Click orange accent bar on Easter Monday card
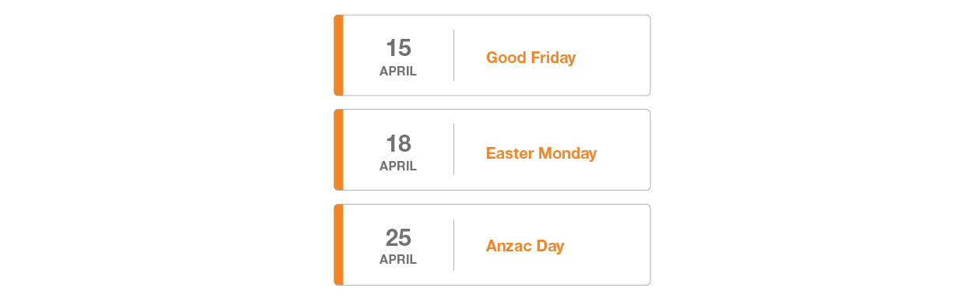This screenshot has width=980, height=298. coord(338,150)
